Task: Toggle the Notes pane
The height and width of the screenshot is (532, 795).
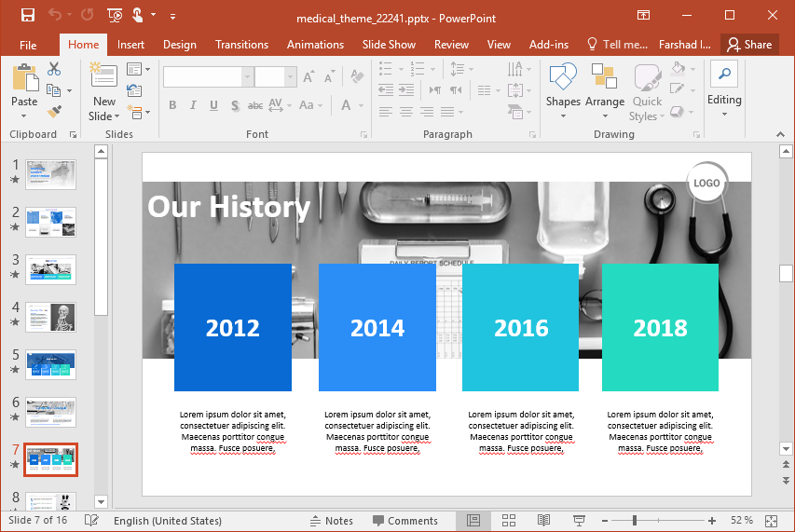Action: [x=332, y=521]
